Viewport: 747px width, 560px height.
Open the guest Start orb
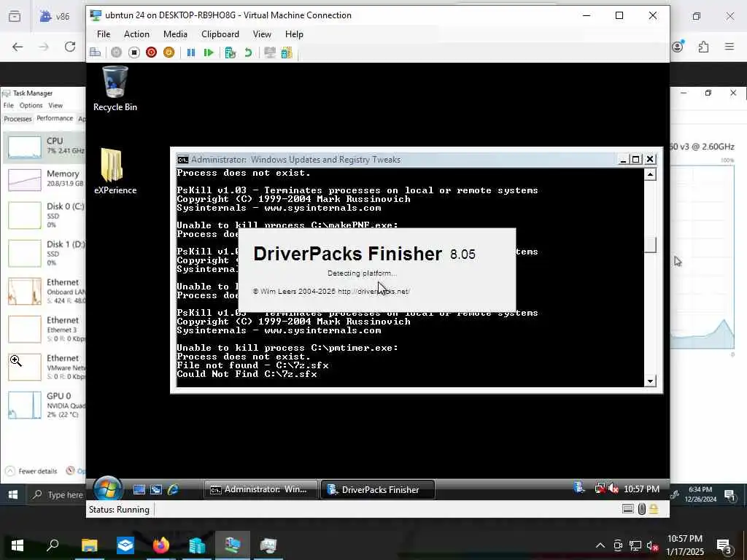coord(108,489)
